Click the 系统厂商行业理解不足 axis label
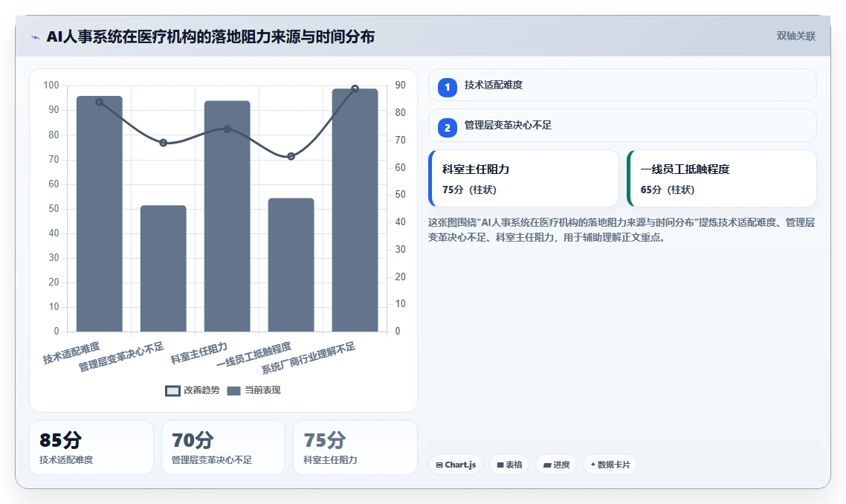The image size is (846, 504). [x=309, y=358]
